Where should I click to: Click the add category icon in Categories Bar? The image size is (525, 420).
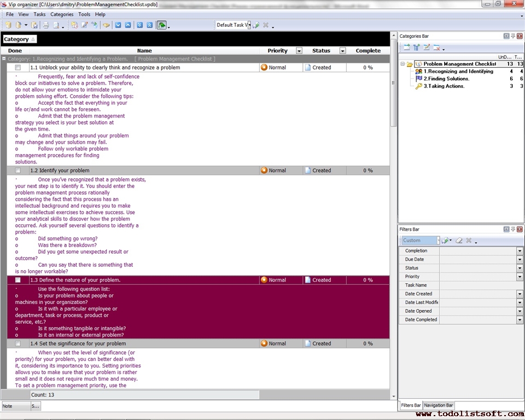click(x=406, y=48)
